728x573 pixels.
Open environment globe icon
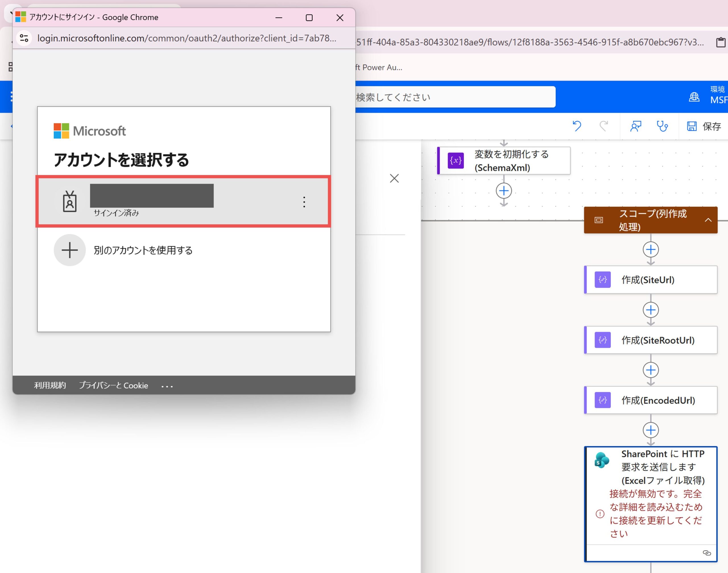[694, 97]
